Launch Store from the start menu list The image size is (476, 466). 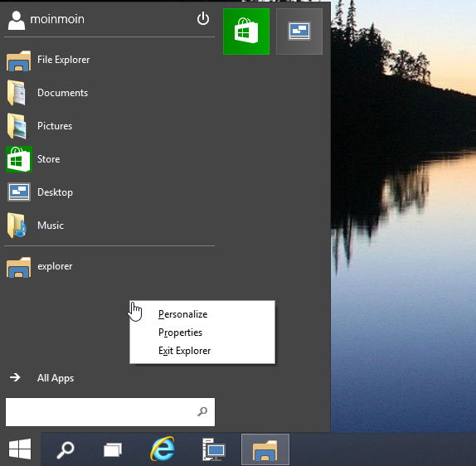[x=109, y=159]
